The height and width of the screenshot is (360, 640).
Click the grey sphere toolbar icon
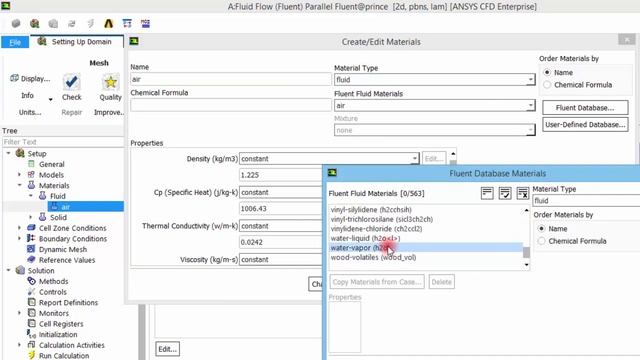click(16, 24)
